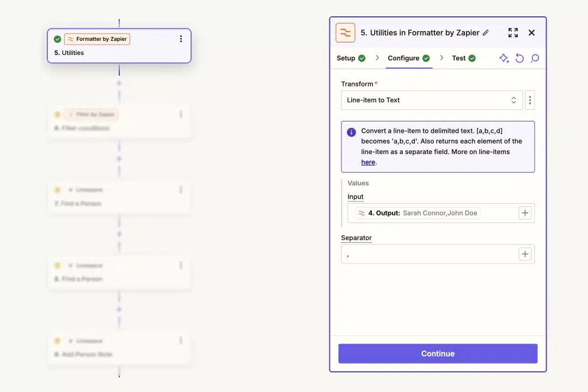The width and height of the screenshot is (588, 392).
Task: Click the Formatter app icon in panel header
Action: (345, 33)
